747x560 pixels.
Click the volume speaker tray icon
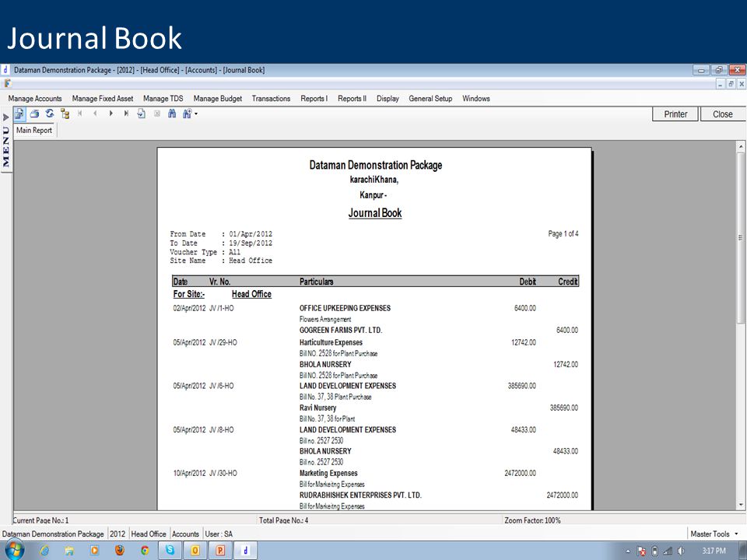[x=681, y=551]
